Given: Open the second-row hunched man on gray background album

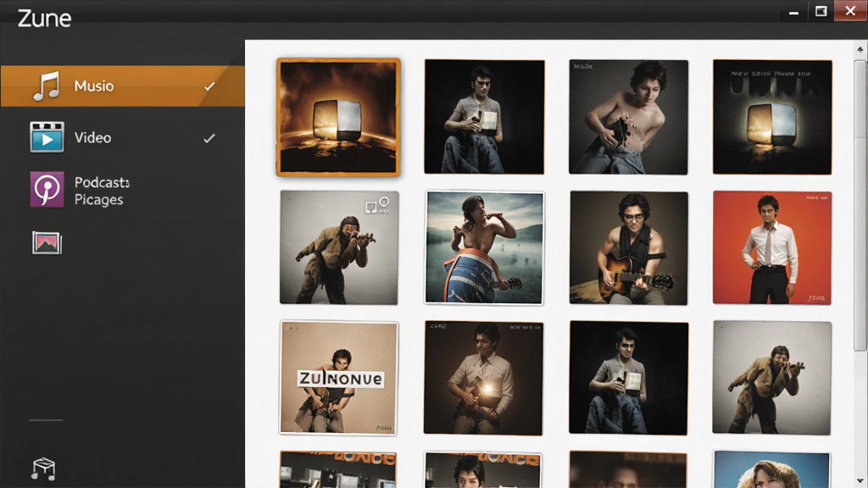Looking at the screenshot, I should 339,247.
